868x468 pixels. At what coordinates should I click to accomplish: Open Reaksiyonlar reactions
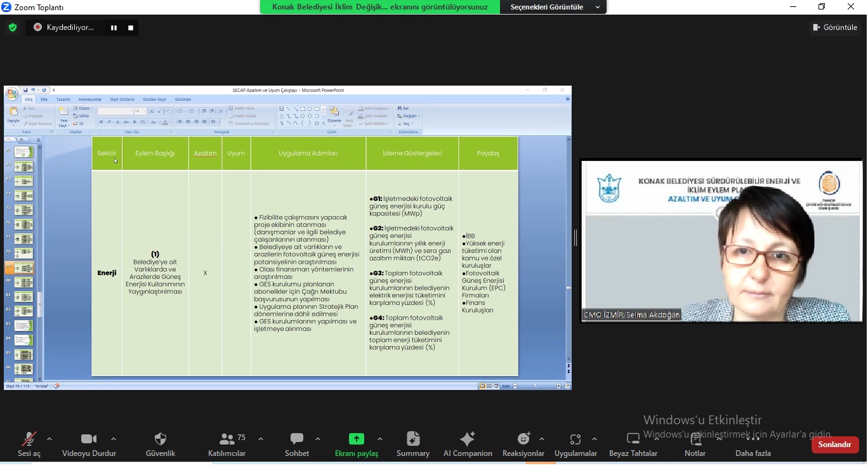click(x=523, y=439)
